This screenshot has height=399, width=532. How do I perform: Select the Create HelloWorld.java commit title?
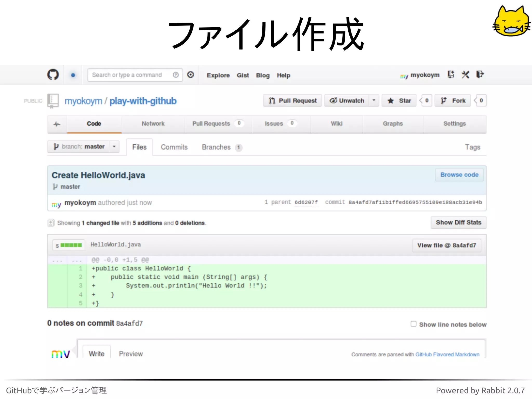pyautogui.click(x=98, y=175)
